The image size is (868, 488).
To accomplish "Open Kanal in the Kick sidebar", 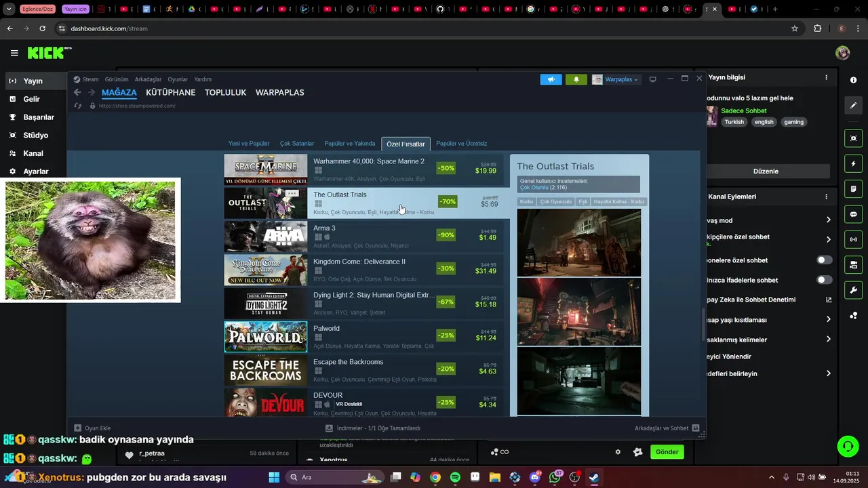I will click(33, 154).
